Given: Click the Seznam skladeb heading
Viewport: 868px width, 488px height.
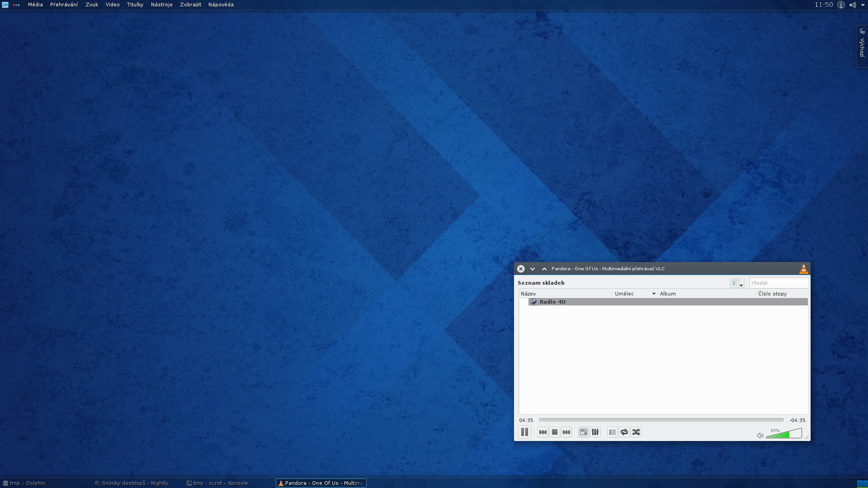Looking at the screenshot, I should tap(541, 283).
